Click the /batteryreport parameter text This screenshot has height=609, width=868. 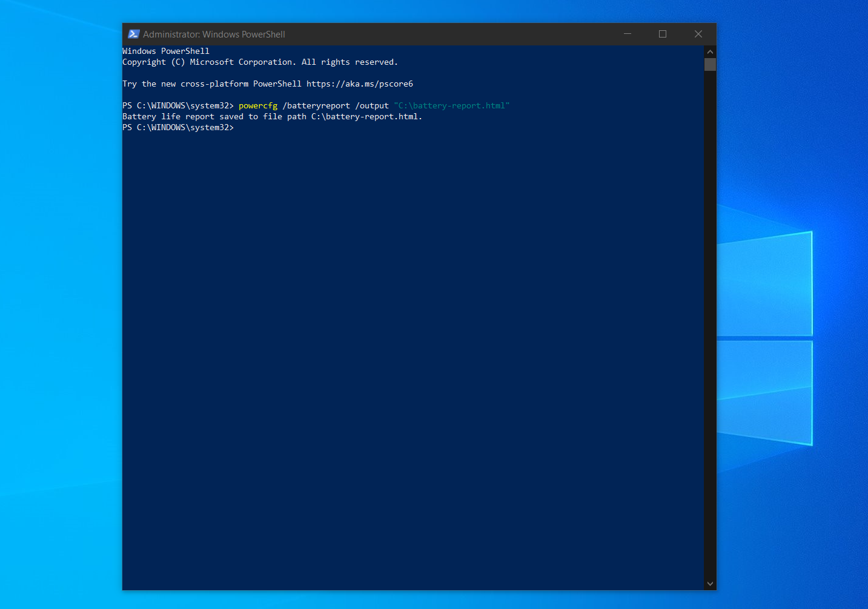316,105
